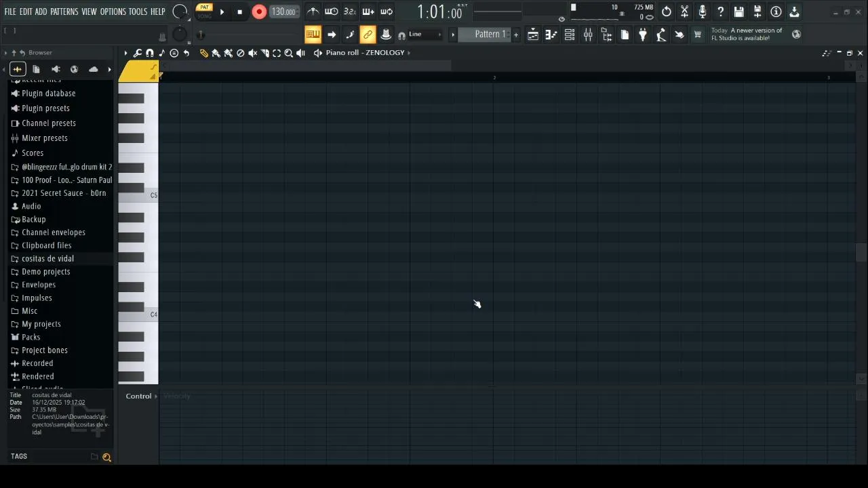The image size is (868, 488).
Task: Stop playback with the stop button
Action: pos(239,12)
